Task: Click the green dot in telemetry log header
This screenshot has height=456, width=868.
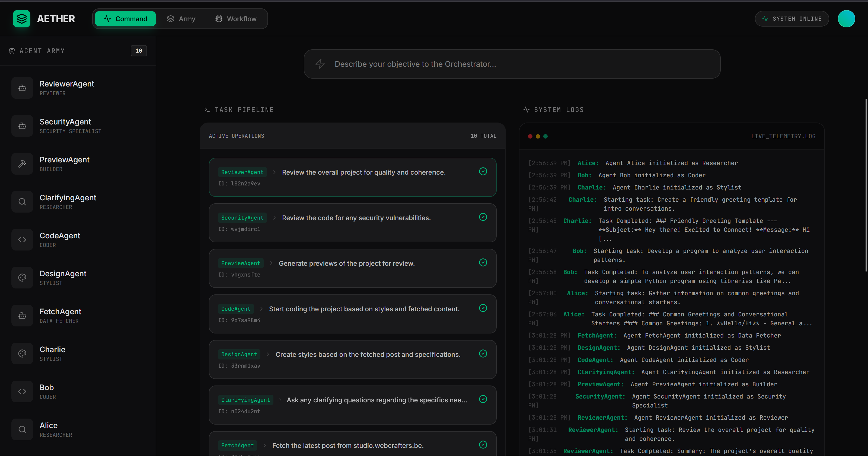Action: pos(545,136)
